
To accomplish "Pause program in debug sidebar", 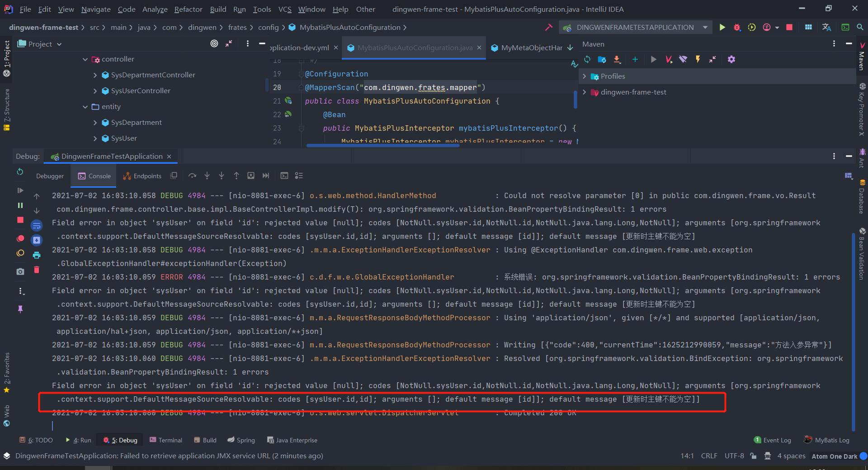I will pos(20,205).
